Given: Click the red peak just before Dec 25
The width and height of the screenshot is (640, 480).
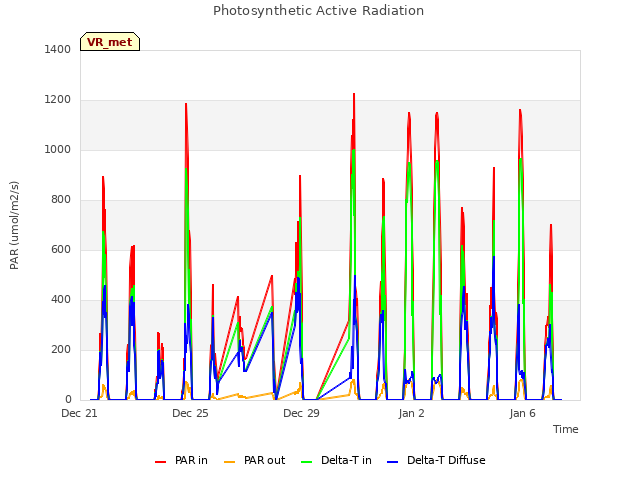Looking at the screenshot, I should tap(186, 104).
